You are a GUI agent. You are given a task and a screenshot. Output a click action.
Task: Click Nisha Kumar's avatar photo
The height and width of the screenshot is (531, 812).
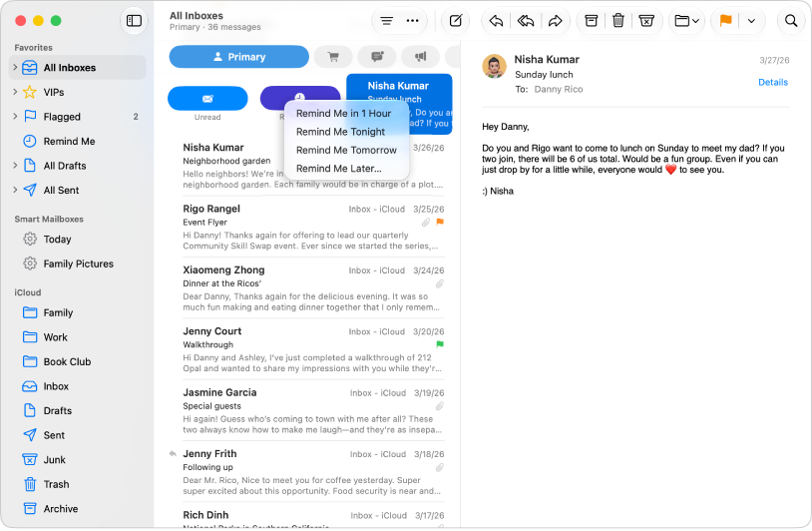point(494,66)
